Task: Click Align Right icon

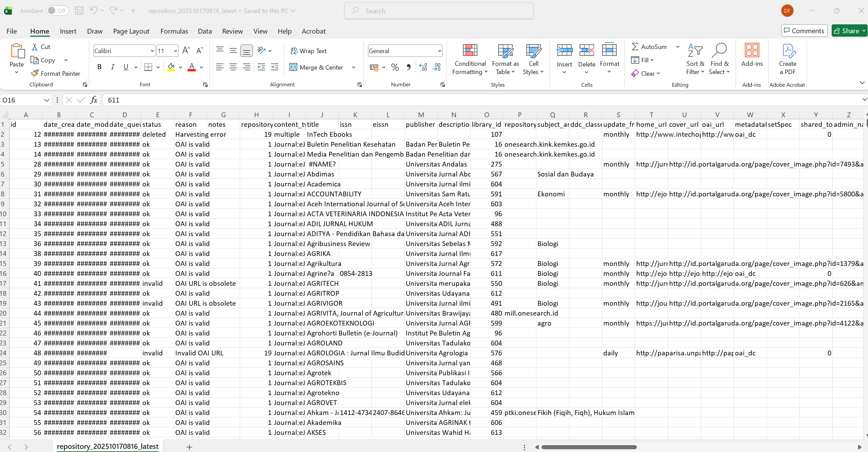Action: 247,67
